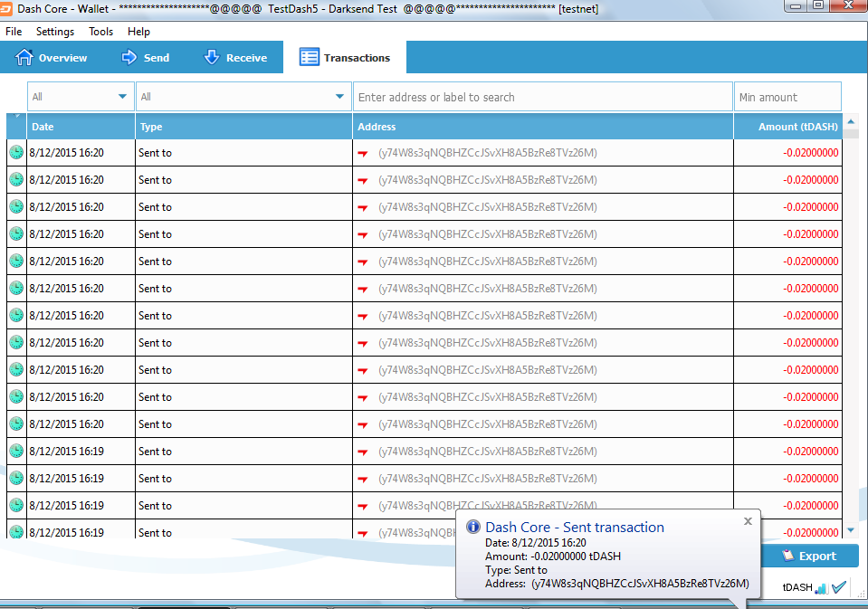
Task: Sort transactions by the Date column header
Action: tap(81, 127)
